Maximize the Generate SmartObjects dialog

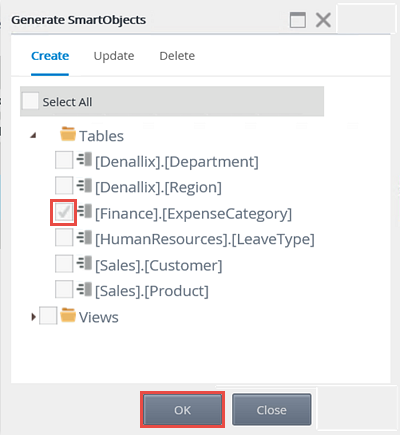(298, 20)
